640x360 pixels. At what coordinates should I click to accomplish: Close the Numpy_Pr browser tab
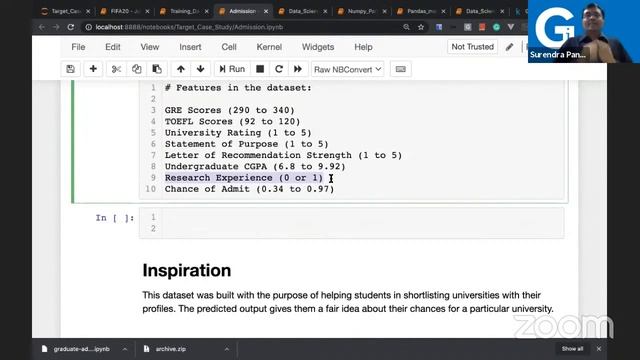[384, 11]
